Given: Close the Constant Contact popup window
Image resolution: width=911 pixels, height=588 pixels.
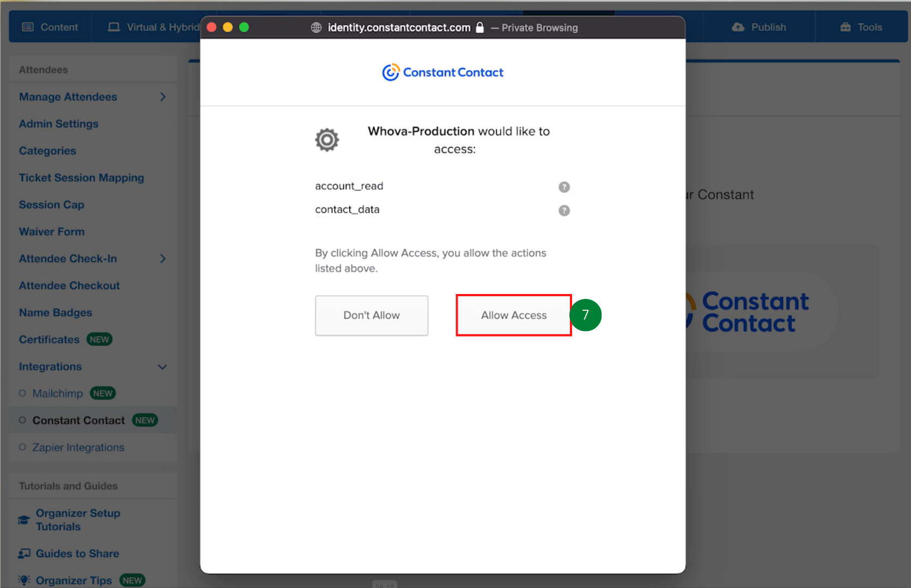Looking at the screenshot, I should [x=212, y=27].
